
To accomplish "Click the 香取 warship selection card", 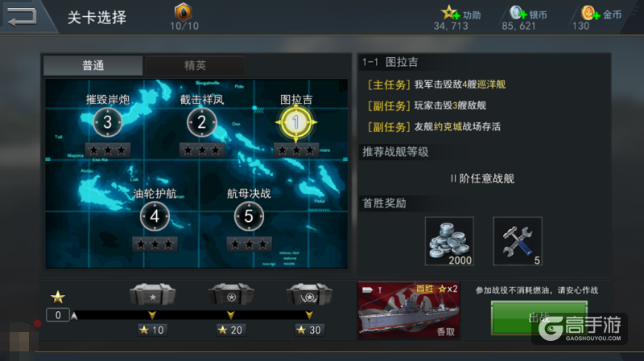I will coord(409,310).
